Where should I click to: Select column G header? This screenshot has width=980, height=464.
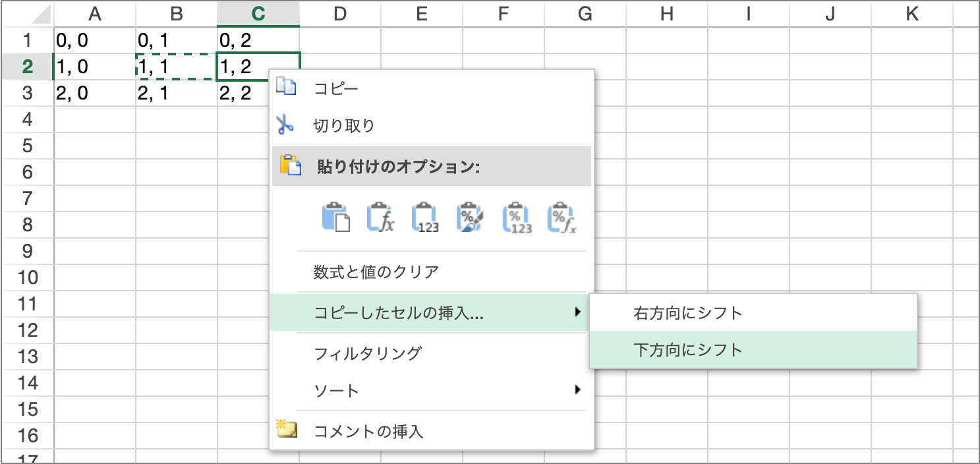point(585,14)
